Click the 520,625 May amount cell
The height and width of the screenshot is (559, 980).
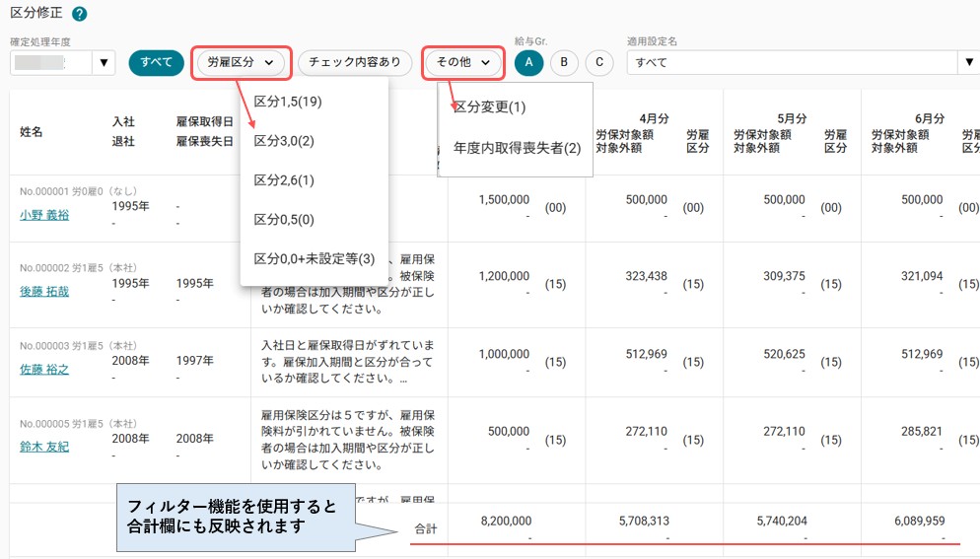pyautogui.click(x=784, y=354)
